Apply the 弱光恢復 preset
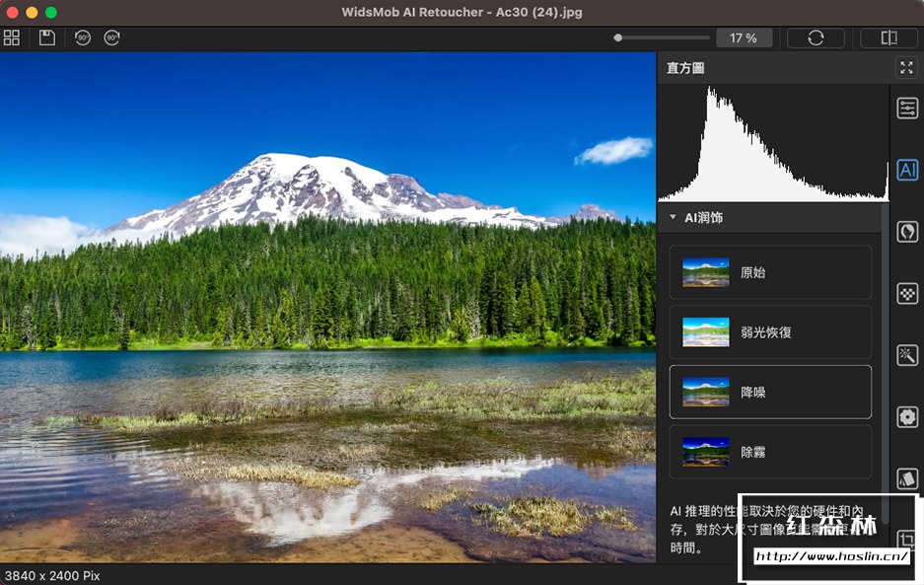 770,332
